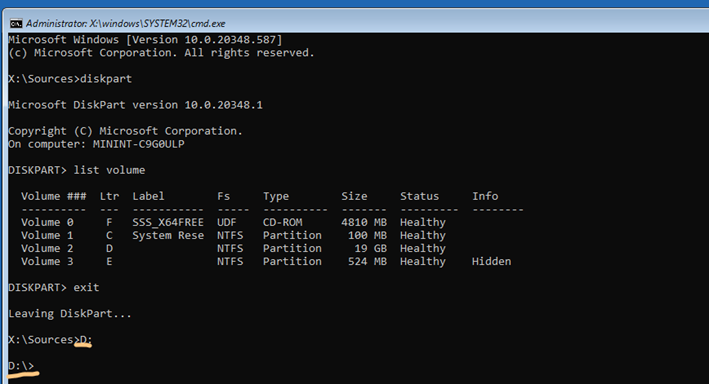
Task: Click the 'Fs' column header
Action: pos(223,196)
